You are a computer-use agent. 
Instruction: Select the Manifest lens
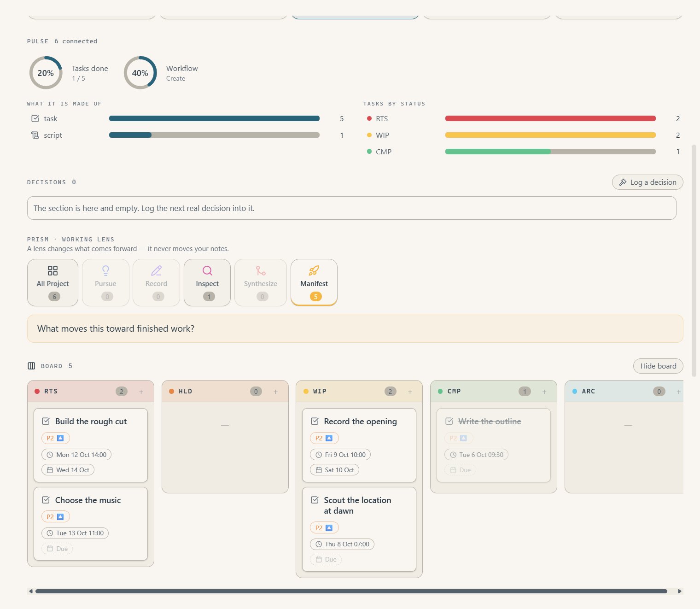314,282
